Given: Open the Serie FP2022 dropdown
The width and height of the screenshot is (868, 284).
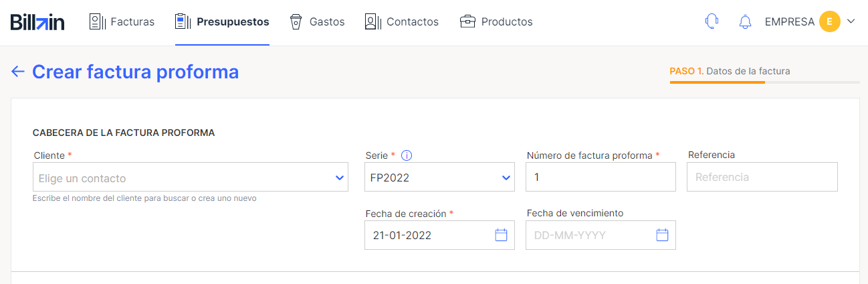Looking at the screenshot, I should [x=439, y=177].
